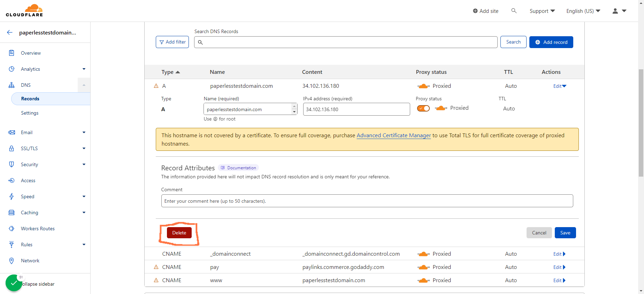Screen dimensions: 644x294
Task: Open the English (US) language dropdown
Action: coord(583,11)
